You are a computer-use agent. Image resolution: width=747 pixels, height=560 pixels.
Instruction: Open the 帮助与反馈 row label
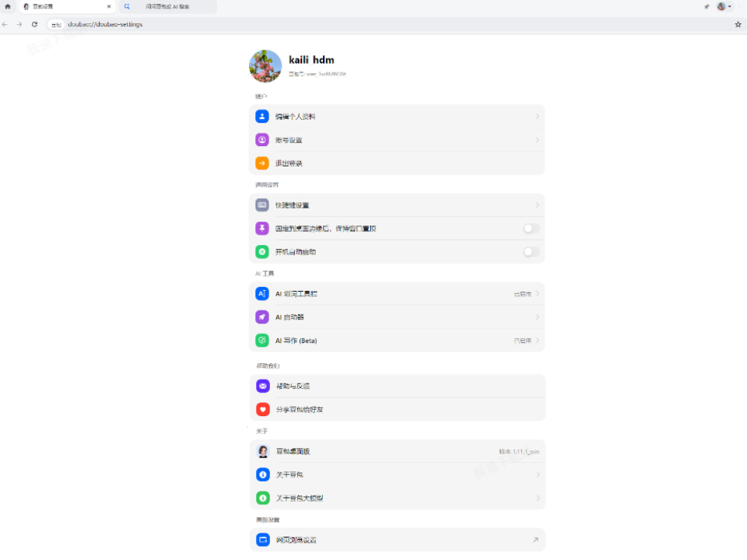click(293, 387)
